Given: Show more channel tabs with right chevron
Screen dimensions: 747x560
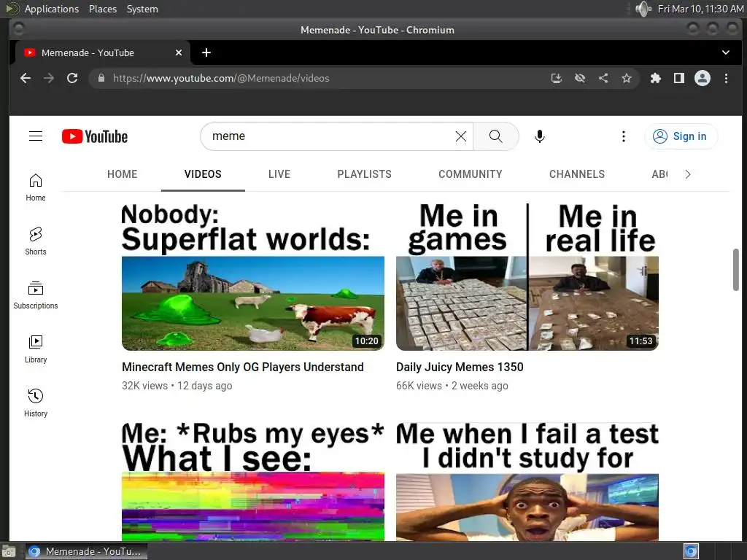Looking at the screenshot, I should pyautogui.click(x=687, y=174).
